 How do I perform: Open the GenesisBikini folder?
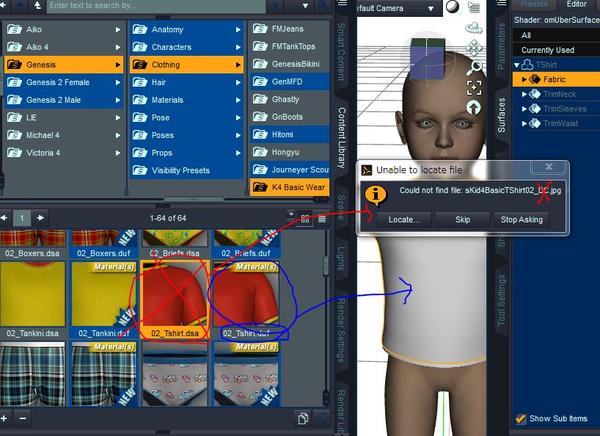point(289,64)
